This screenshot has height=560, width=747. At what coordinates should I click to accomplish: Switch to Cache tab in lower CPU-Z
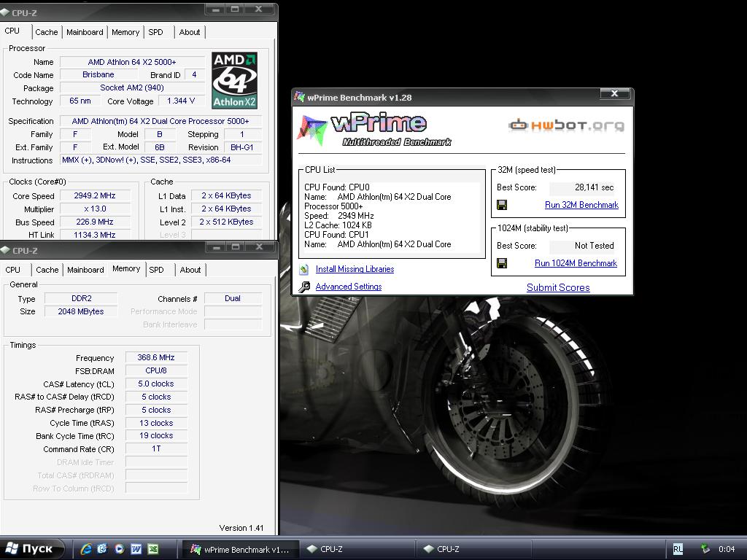click(x=47, y=270)
